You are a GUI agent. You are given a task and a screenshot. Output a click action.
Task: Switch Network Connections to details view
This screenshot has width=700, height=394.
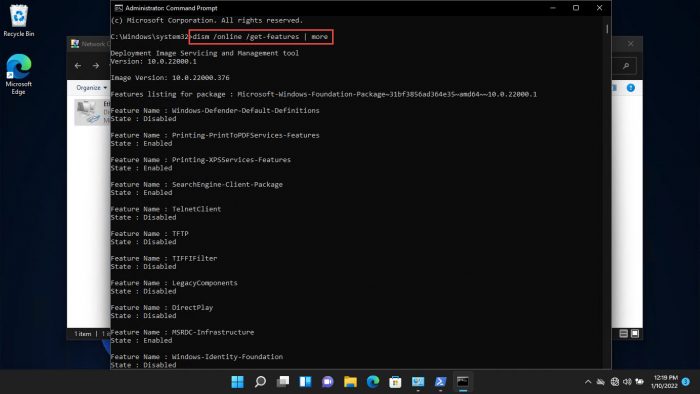pos(624,334)
